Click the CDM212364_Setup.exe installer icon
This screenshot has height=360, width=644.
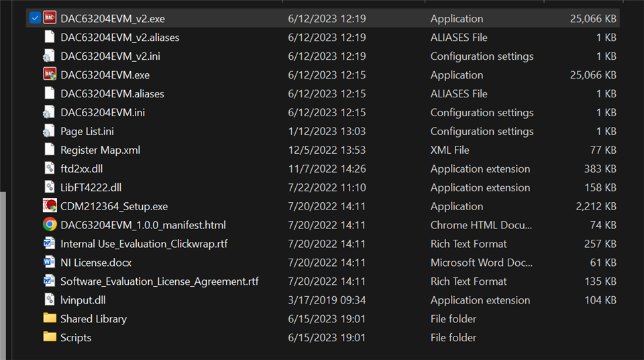tap(50, 206)
